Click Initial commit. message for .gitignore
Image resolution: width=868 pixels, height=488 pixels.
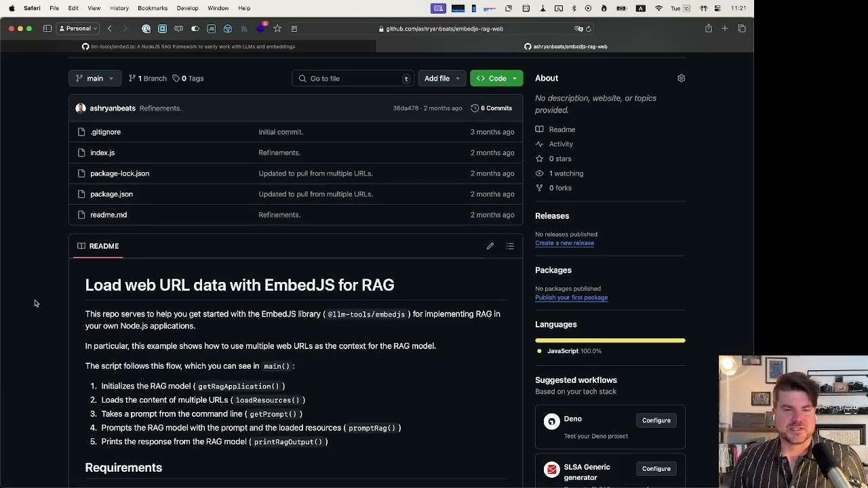[x=281, y=132]
